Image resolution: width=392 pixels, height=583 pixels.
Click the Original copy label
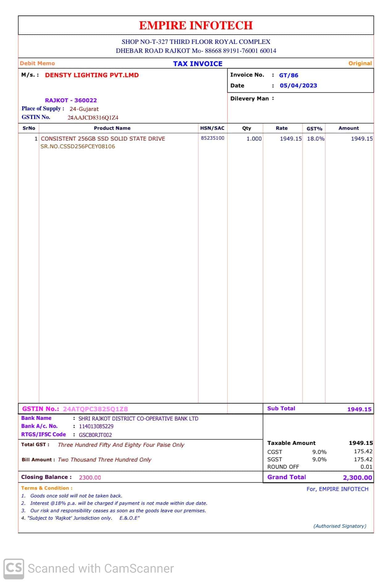[360, 63]
